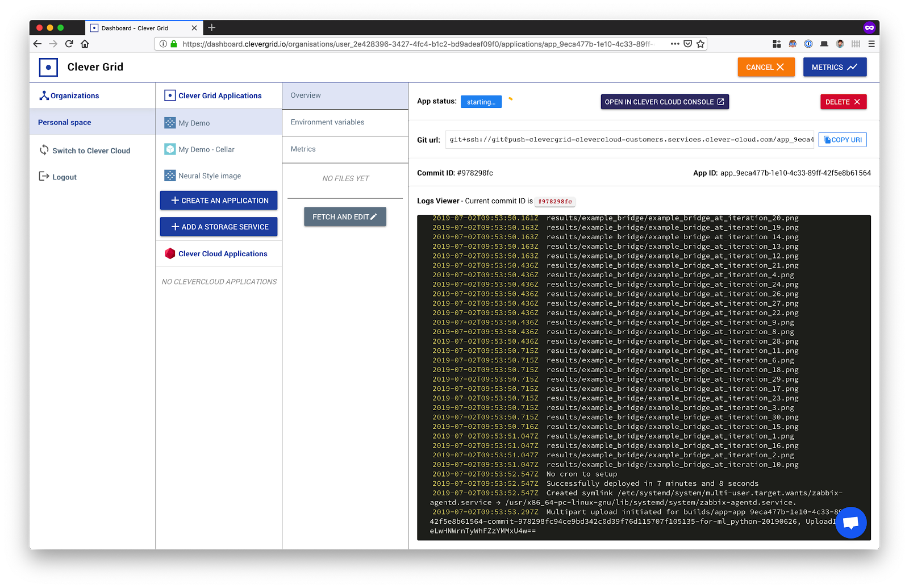Image resolution: width=909 pixels, height=588 pixels.
Task: Open the Neural Style image application
Action: (209, 176)
